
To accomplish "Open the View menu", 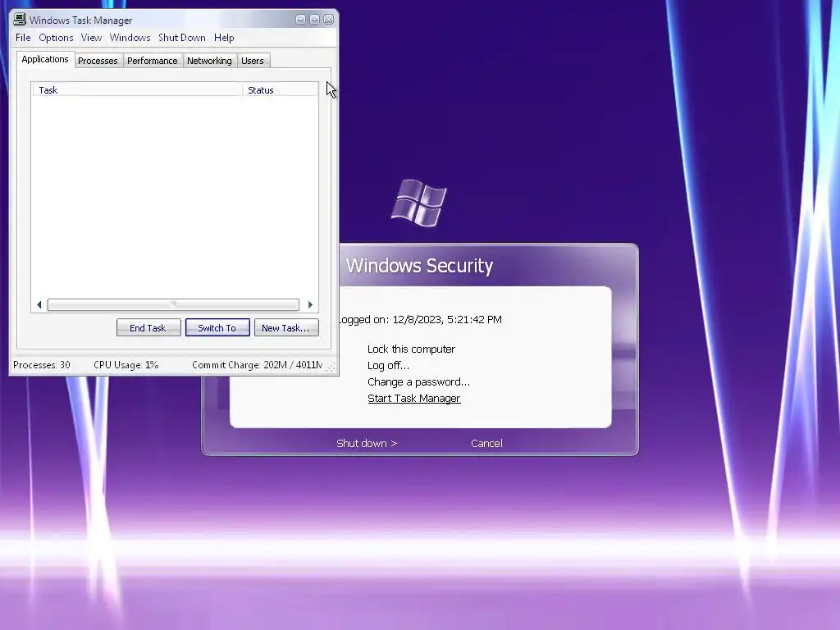I will pos(91,38).
